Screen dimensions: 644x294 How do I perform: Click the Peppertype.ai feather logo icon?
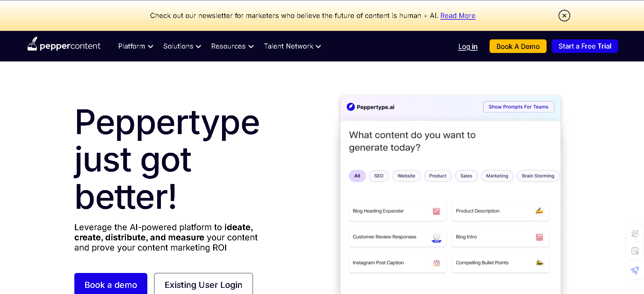tap(351, 107)
